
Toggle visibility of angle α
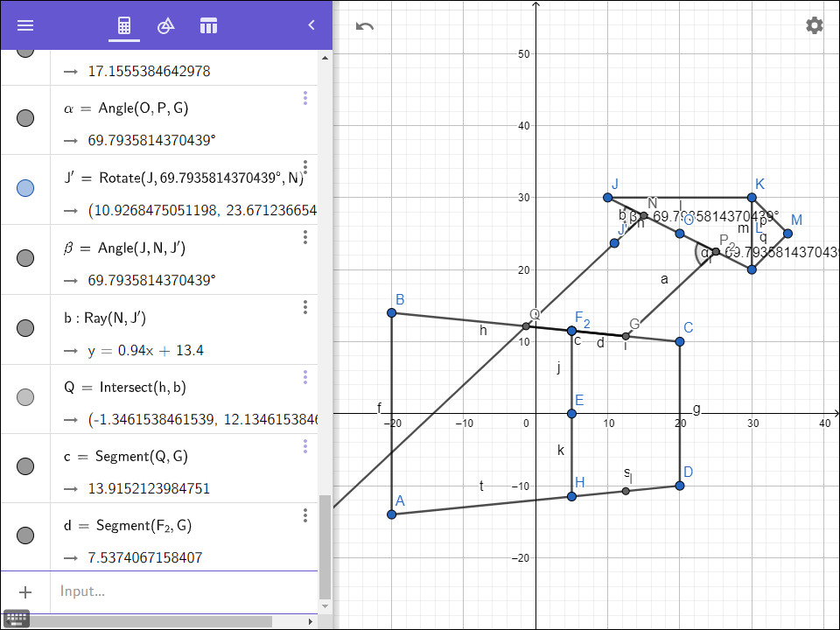tap(25, 118)
